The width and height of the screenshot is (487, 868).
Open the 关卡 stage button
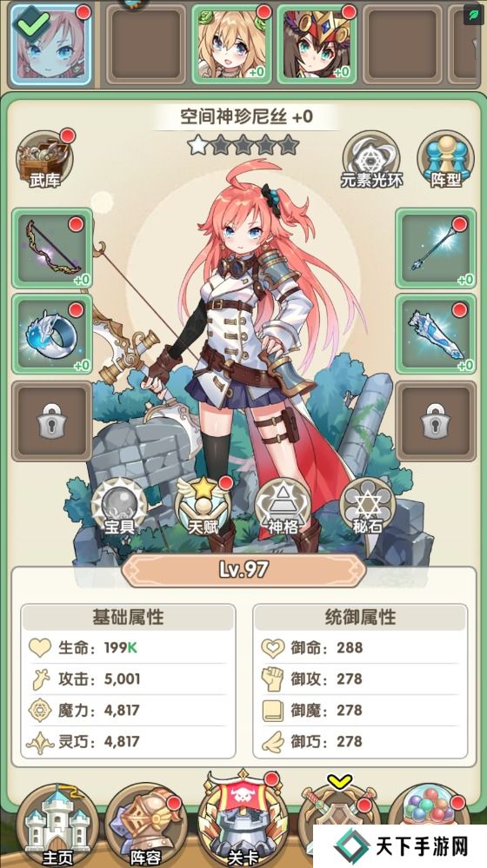pos(242,819)
